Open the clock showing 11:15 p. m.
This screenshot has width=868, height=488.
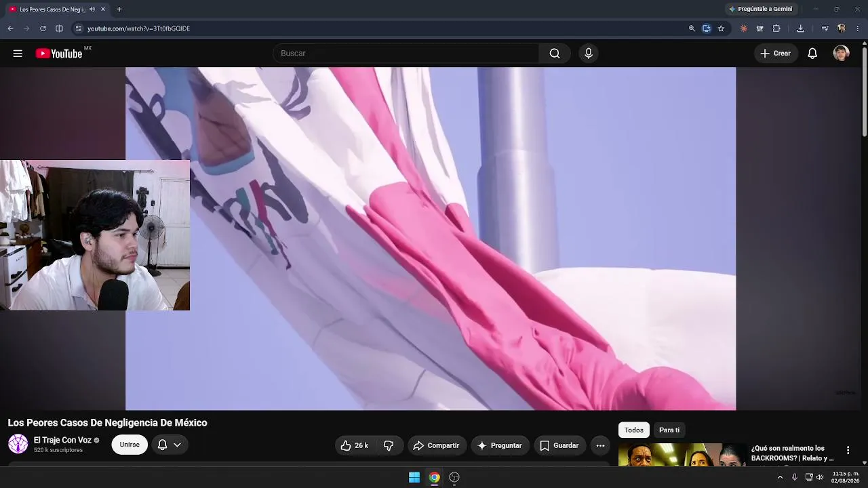click(x=845, y=477)
